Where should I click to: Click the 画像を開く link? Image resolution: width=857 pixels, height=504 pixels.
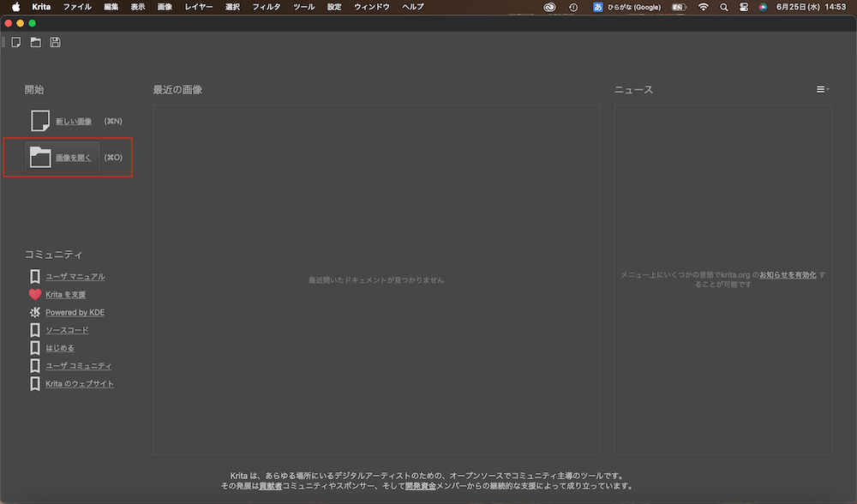[73, 158]
